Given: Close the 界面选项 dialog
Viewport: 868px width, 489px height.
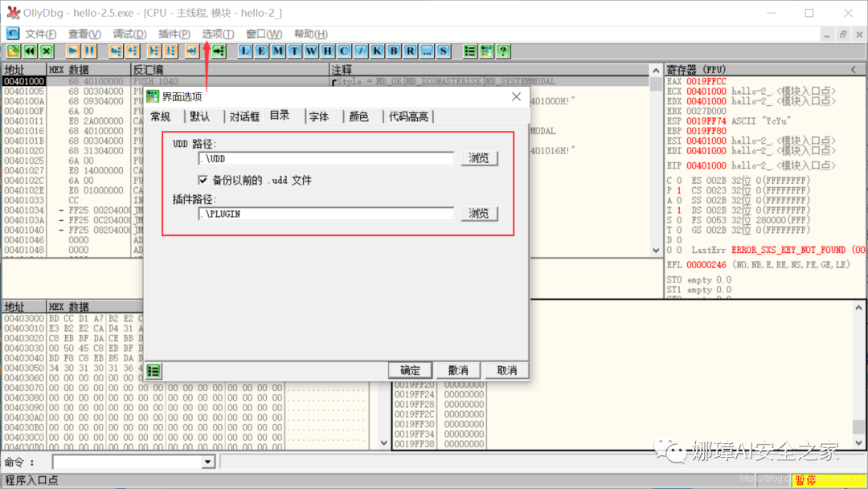Looking at the screenshot, I should [516, 97].
